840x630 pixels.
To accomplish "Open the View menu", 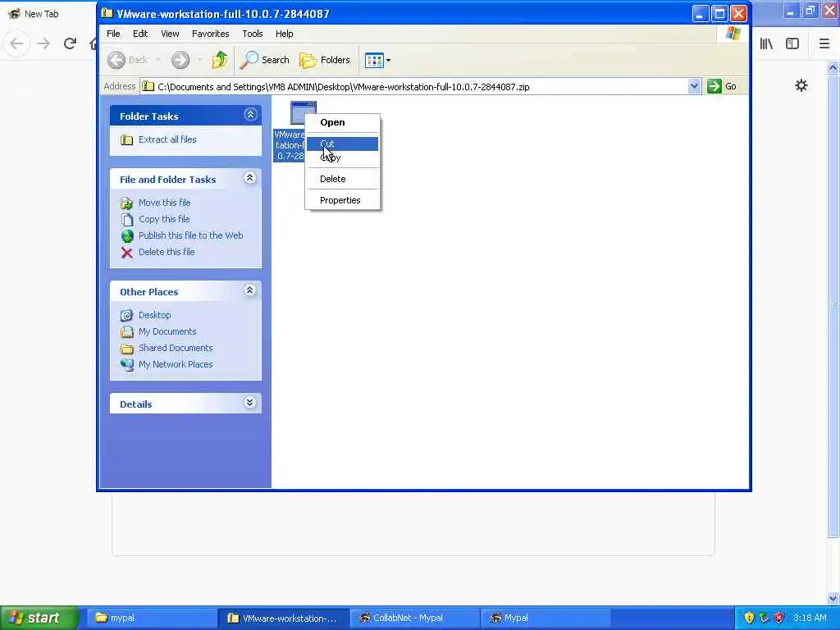I will click(x=170, y=34).
